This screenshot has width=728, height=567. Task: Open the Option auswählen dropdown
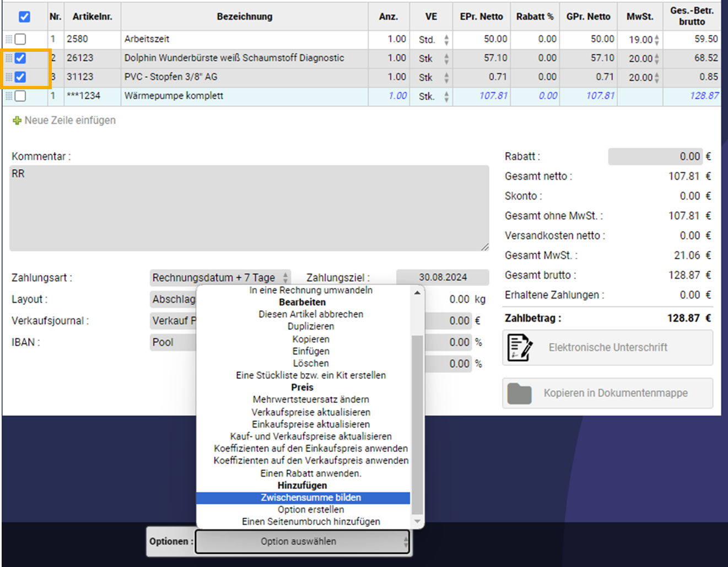tap(302, 542)
